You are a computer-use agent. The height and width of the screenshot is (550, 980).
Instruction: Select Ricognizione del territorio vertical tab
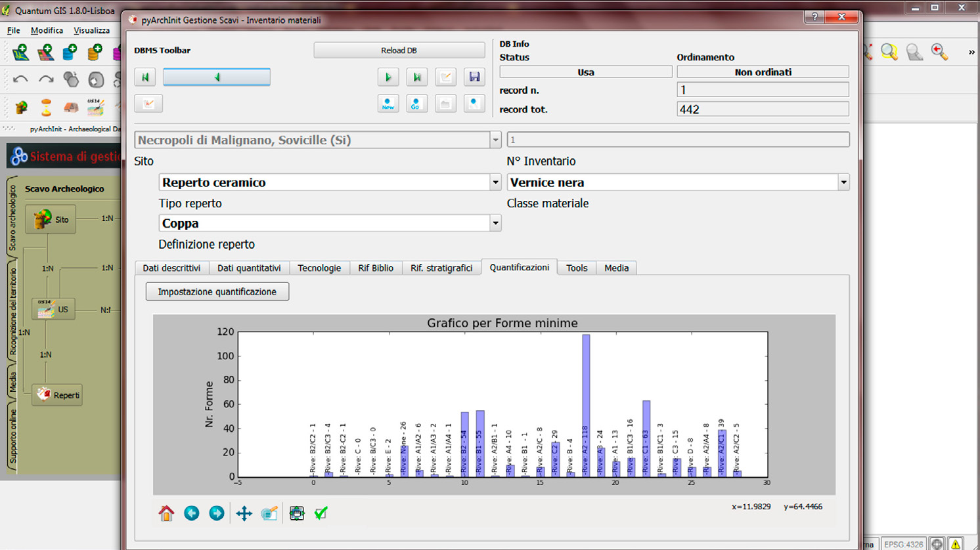12,312
